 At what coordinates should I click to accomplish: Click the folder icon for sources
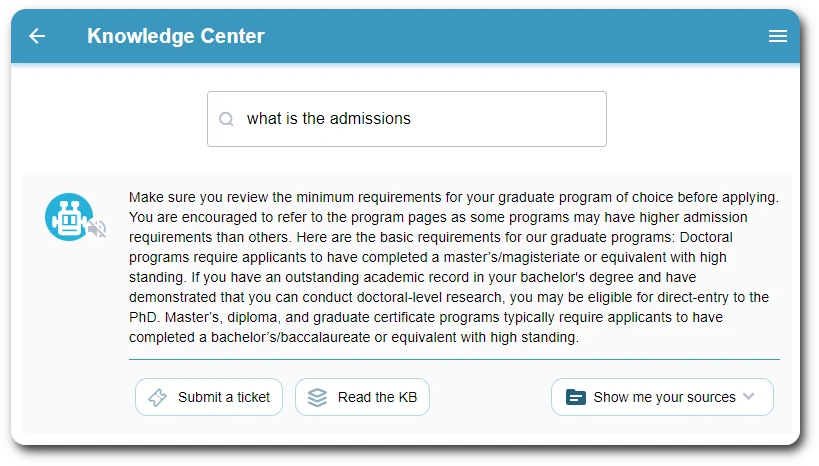(575, 397)
